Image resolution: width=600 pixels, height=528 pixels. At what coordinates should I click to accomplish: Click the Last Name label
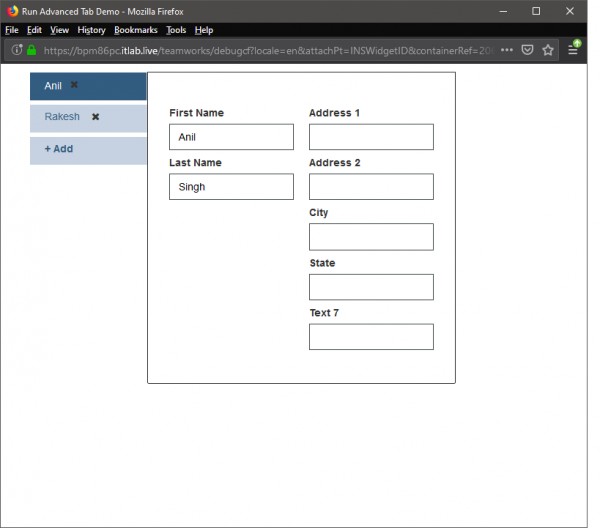tap(196, 163)
